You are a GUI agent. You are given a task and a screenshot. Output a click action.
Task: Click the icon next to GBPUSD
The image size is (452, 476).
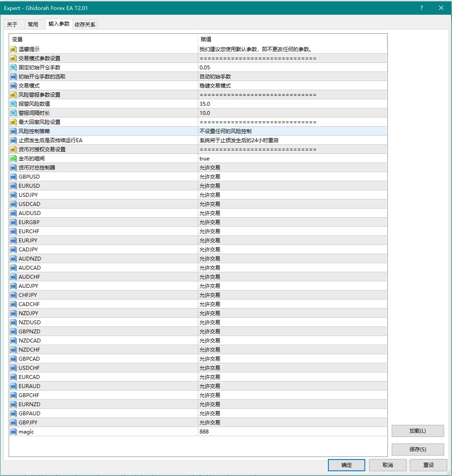13,177
